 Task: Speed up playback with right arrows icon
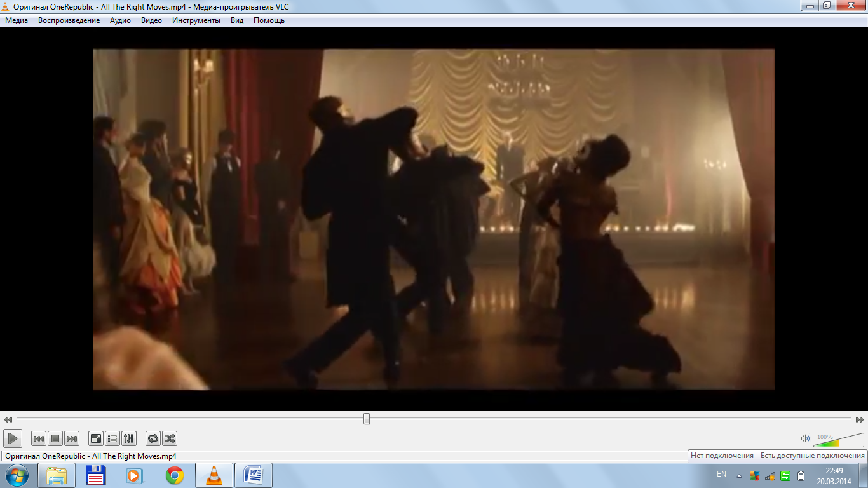[x=860, y=419]
